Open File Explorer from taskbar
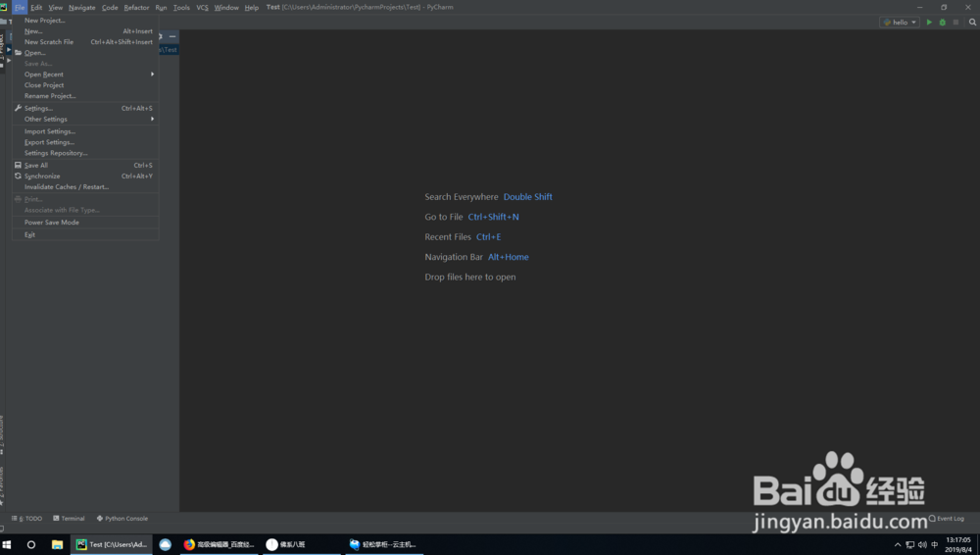 pyautogui.click(x=57, y=544)
